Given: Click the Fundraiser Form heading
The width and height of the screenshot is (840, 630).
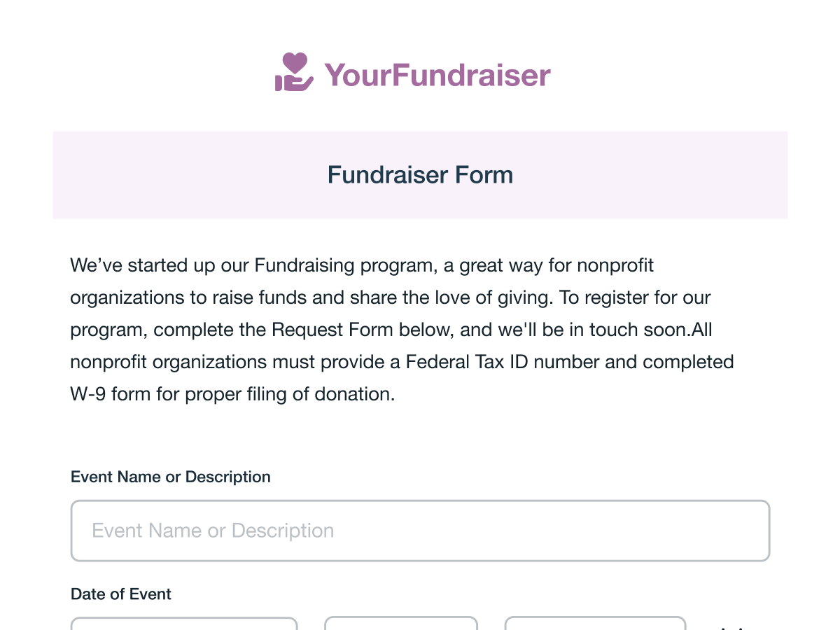Looking at the screenshot, I should (x=420, y=174).
